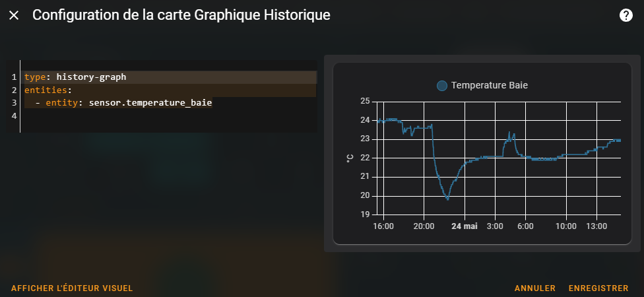Click the 3:00 time axis label
Screen dimensions: 644x297
tap(495, 226)
